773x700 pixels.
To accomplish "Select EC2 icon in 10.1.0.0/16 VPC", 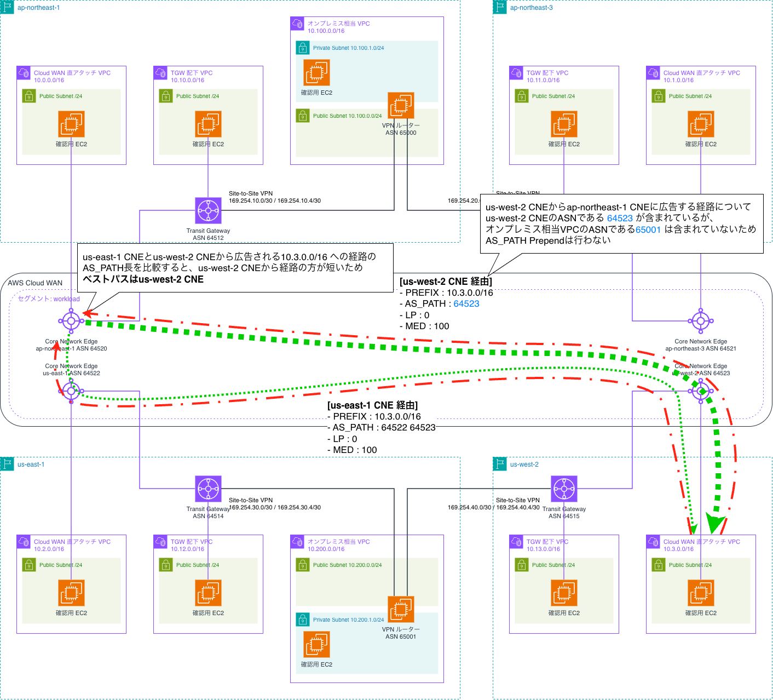I will click(701, 124).
